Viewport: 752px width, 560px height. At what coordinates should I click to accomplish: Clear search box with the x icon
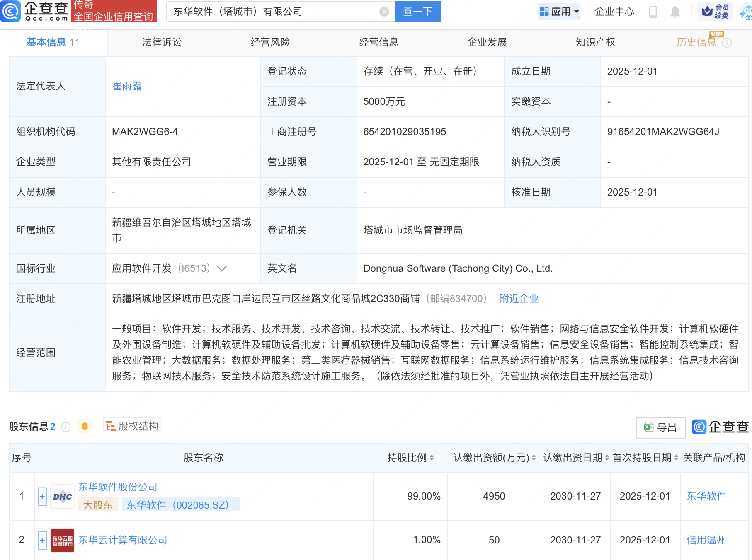(384, 11)
